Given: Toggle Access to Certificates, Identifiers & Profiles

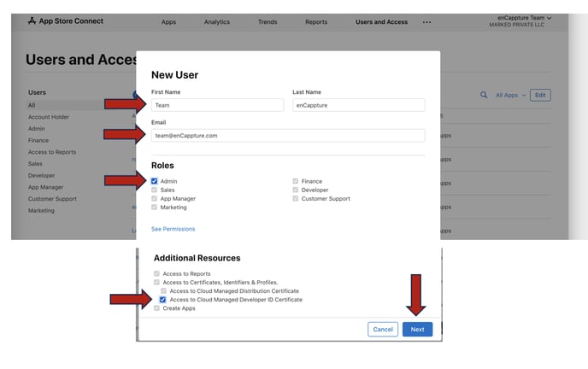Looking at the screenshot, I should click(x=156, y=282).
